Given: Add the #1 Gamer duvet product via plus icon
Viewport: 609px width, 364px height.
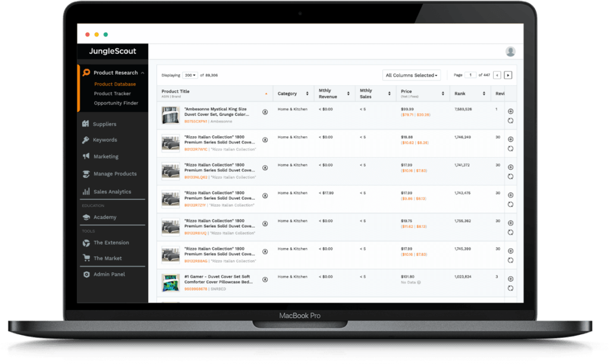Looking at the screenshot, I should click(x=510, y=279).
